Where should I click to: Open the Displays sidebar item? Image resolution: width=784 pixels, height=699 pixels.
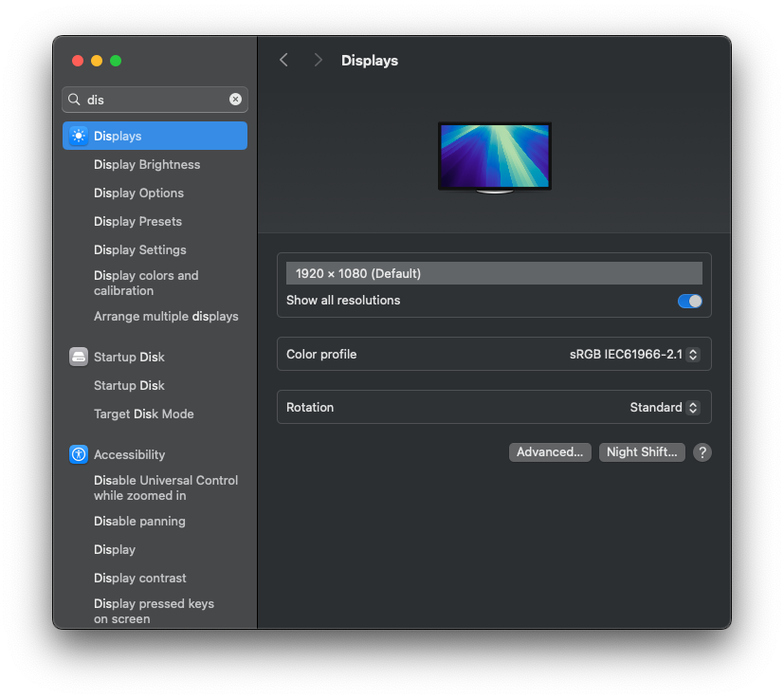click(x=155, y=136)
